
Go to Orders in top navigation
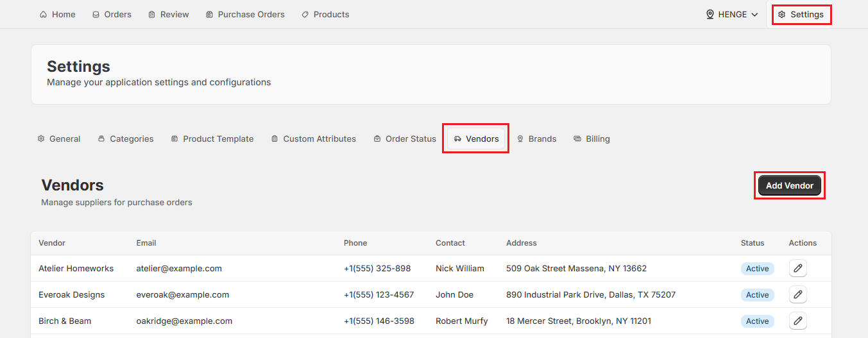112,14
